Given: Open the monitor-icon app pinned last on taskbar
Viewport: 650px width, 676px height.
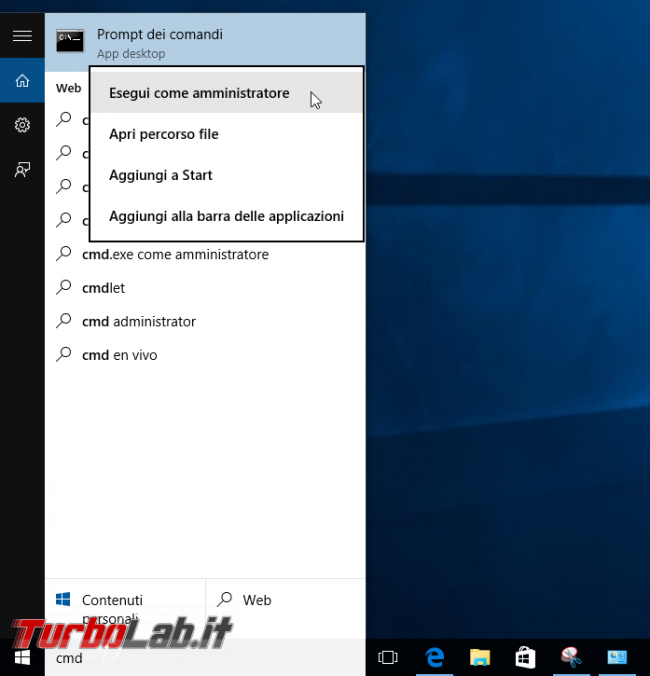Looking at the screenshot, I should pyautogui.click(x=617, y=657).
